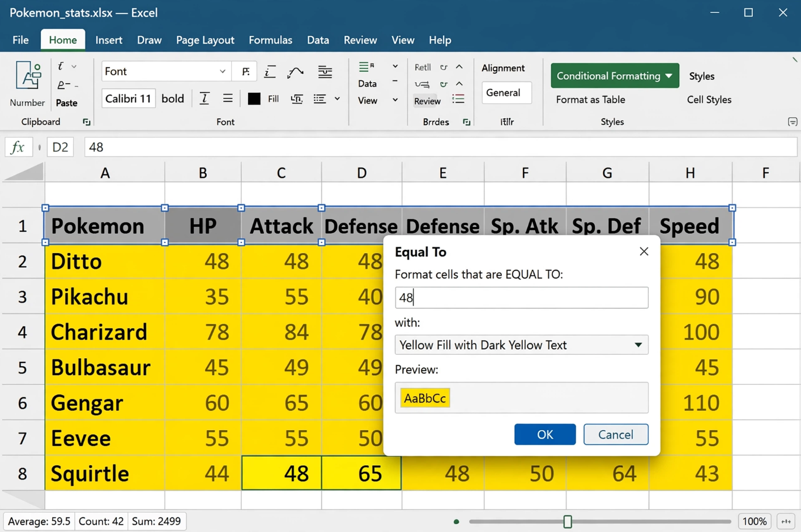
Task: Click the red bulleted list icon
Action: click(458, 100)
